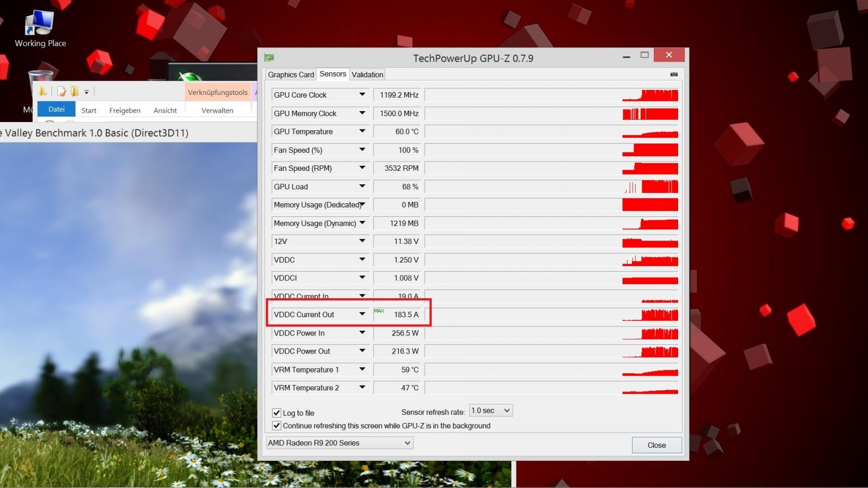
Task: Open the Explorer quick access customize arrow
Action: point(86,92)
